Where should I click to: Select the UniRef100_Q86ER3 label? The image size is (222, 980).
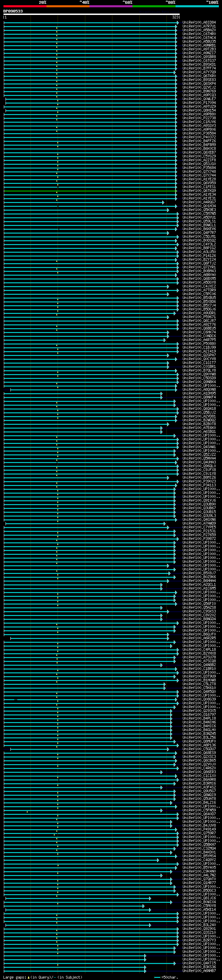coord(199,772)
